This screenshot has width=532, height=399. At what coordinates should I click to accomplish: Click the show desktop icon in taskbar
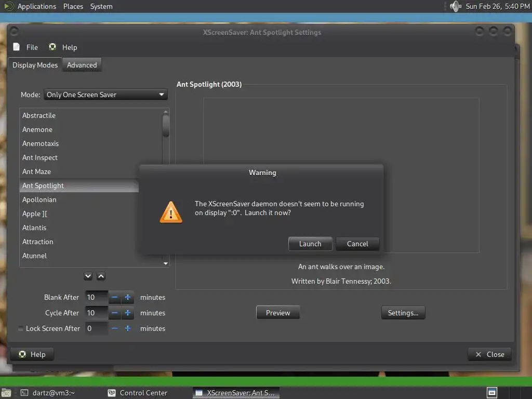(x=6, y=393)
